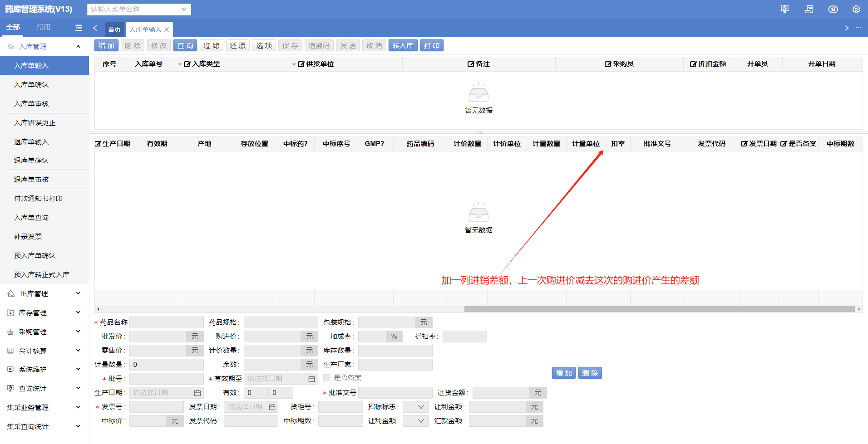Click the 删除 button beside the detail form

point(590,373)
